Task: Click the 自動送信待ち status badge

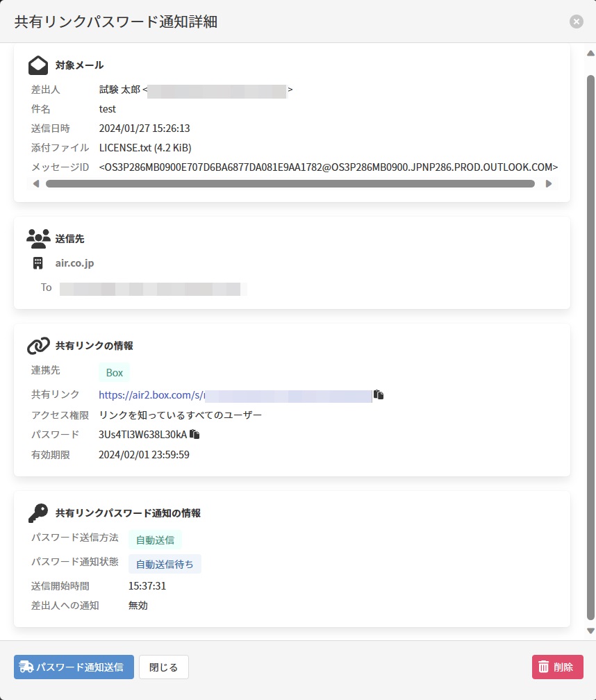Action: click(x=165, y=564)
